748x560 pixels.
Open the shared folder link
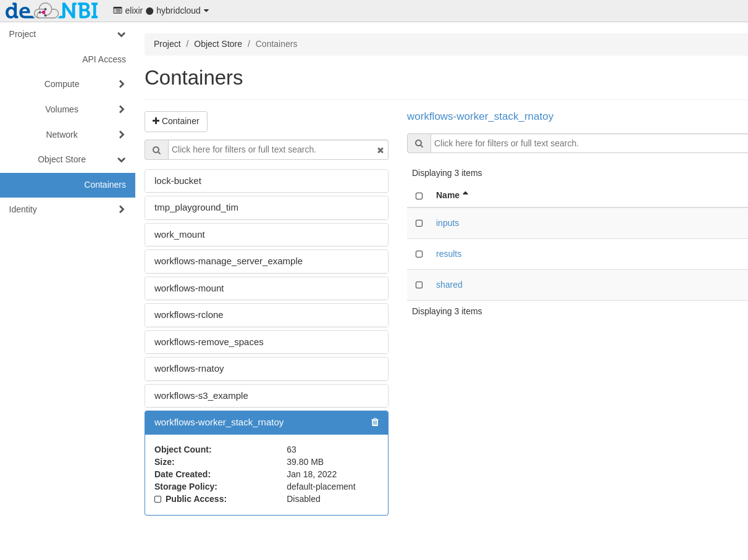[449, 285]
